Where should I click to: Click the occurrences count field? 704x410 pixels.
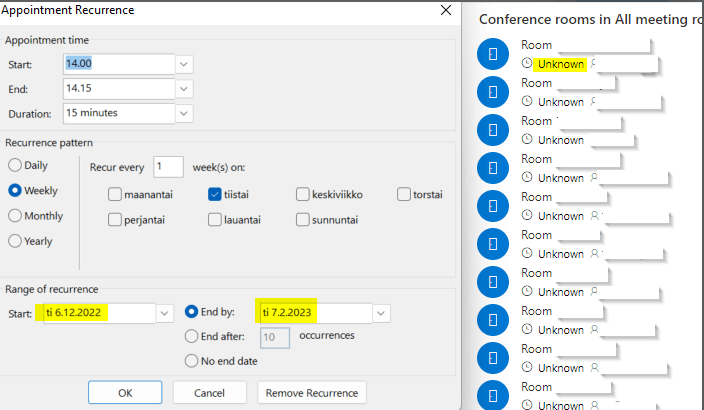pos(275,338)
